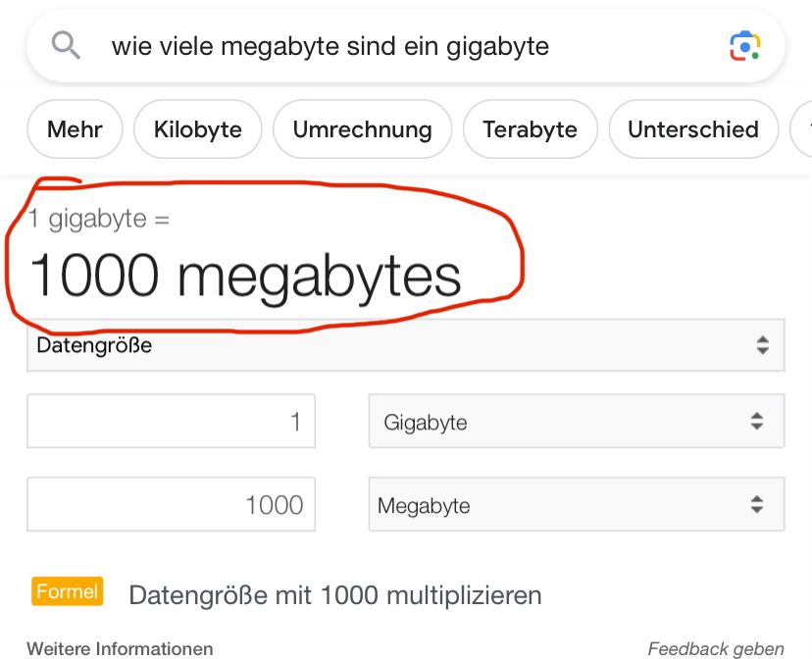
Task: Select the Mehr filter chip
Action: (75, 129)
